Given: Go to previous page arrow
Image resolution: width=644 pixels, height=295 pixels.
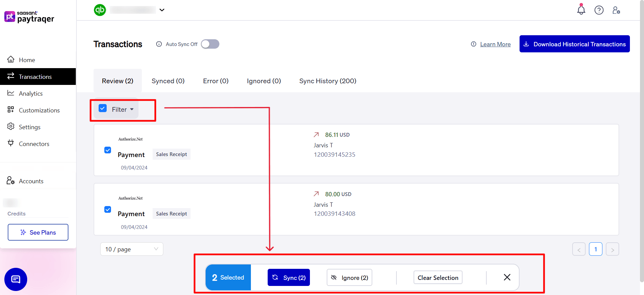Looking at the screenshot, I should point(579,249).
